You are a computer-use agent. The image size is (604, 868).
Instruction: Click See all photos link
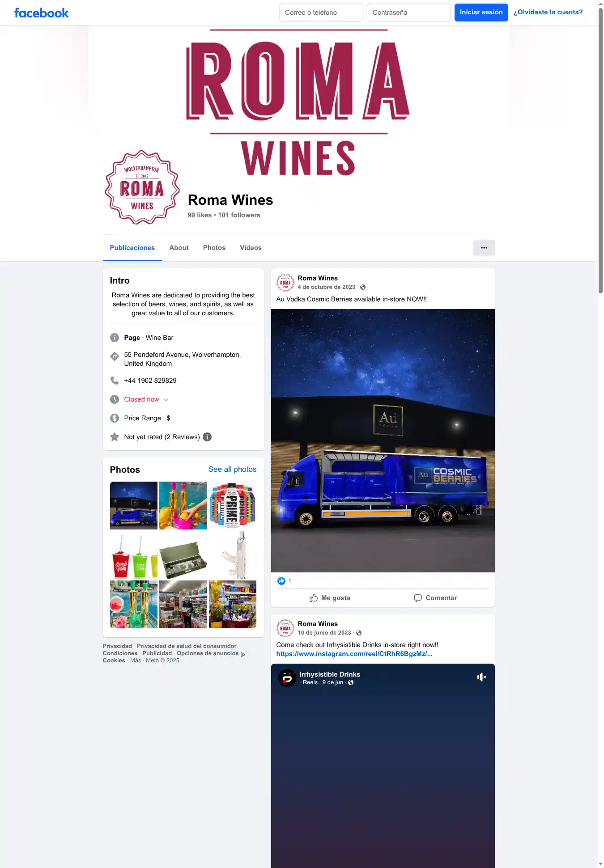tap(232, 469)
